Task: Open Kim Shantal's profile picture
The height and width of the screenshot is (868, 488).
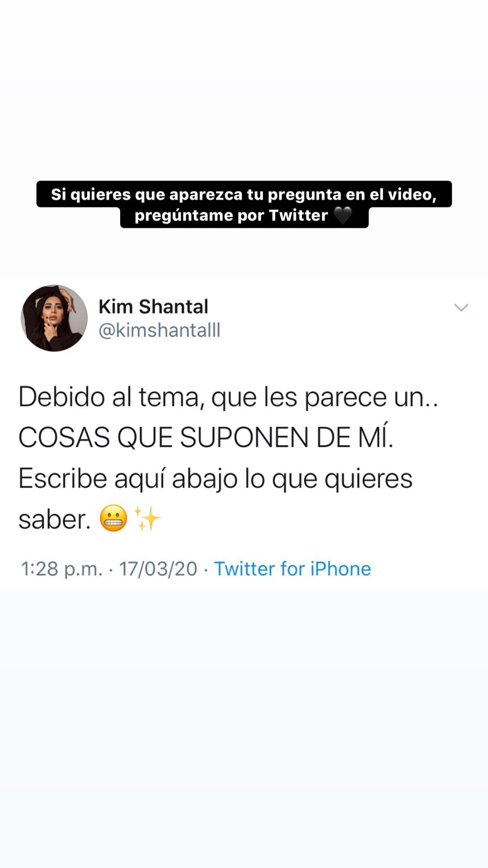Action: coord(54,318)
